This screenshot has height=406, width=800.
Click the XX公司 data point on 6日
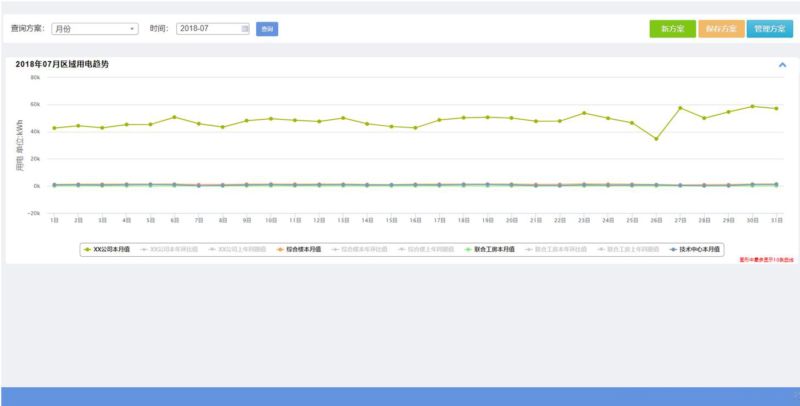pos(174,117)
